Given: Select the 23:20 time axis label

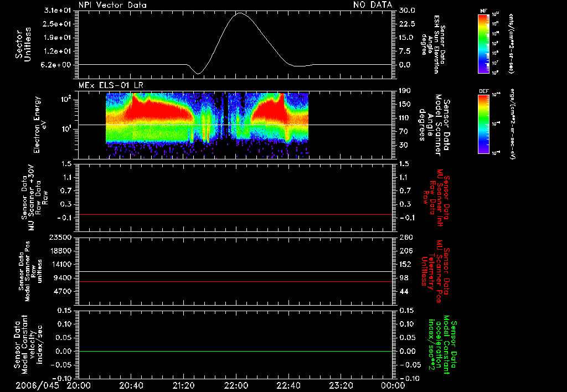Looking at the screenshot, I should pyautogui.click(x=341, y=385).
